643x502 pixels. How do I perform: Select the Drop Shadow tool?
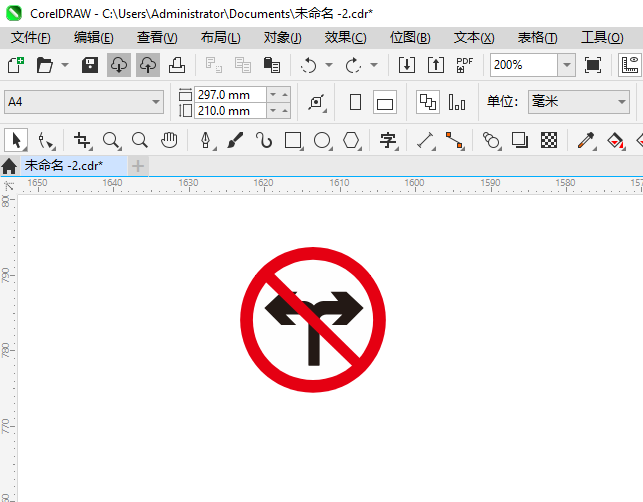[520, 140]
